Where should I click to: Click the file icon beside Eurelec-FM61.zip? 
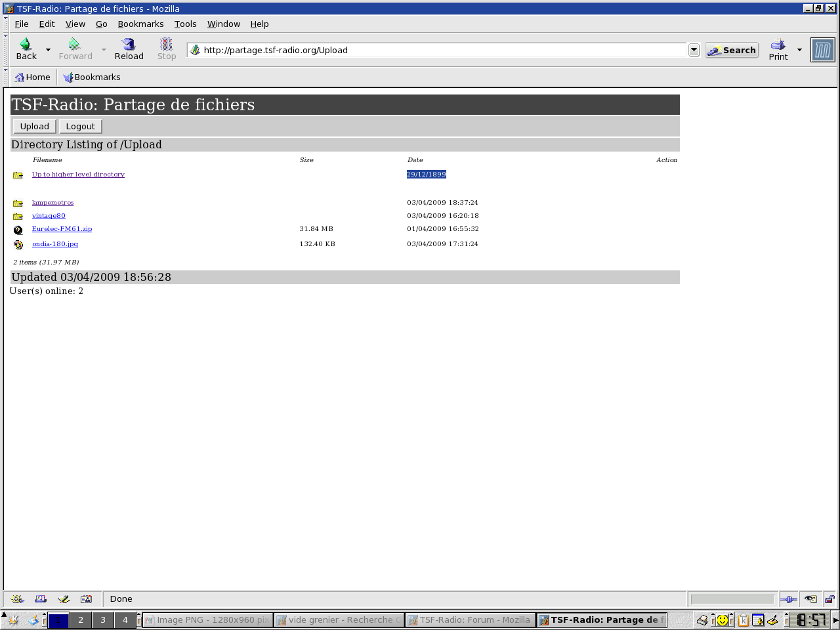pos(18,230)
